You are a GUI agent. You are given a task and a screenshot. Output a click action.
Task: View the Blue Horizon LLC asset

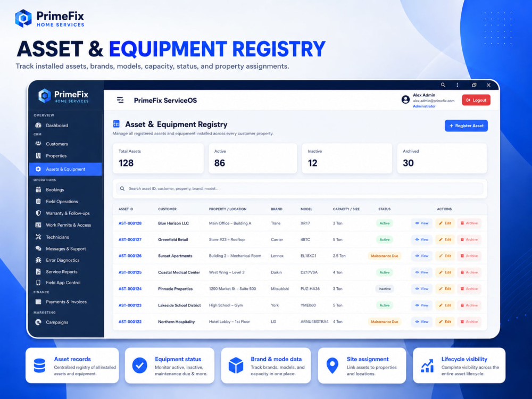(421, 223)
